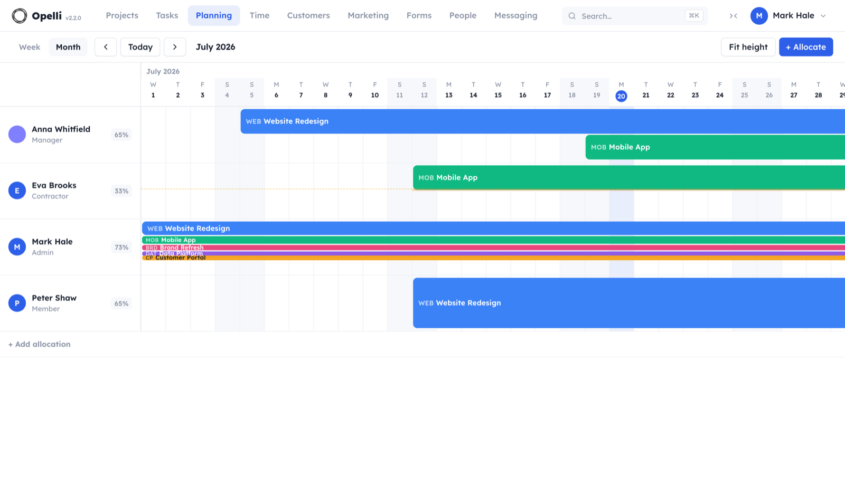
Task: Select Mark Hale's orange Customer Portal bar
Action: click(493, 258)
